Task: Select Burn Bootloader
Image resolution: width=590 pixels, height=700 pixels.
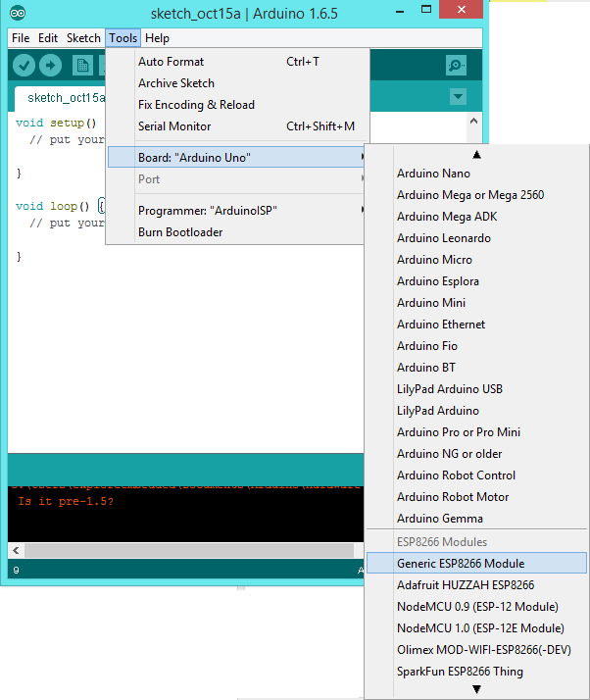Action: coord(236,232)
